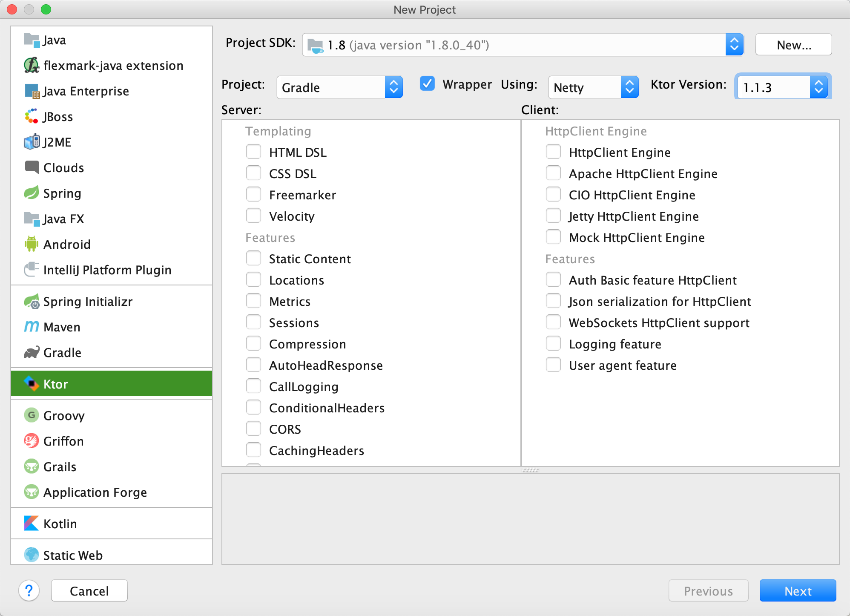
Task: Pick the Groovy icon
Action: point(32,415)
